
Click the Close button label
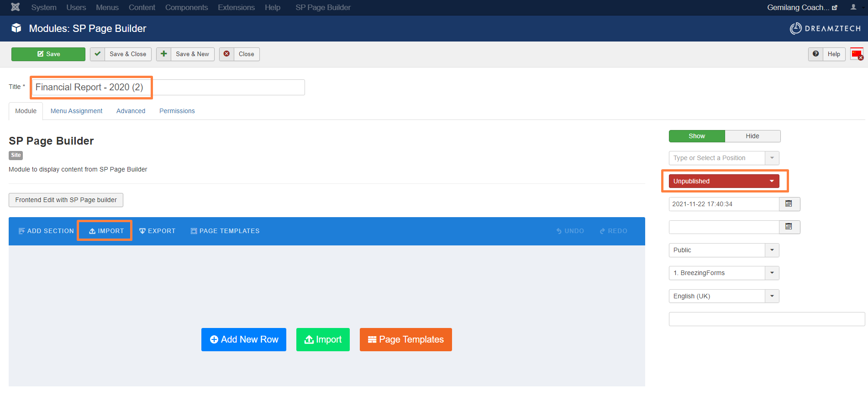tap(247, 54)
